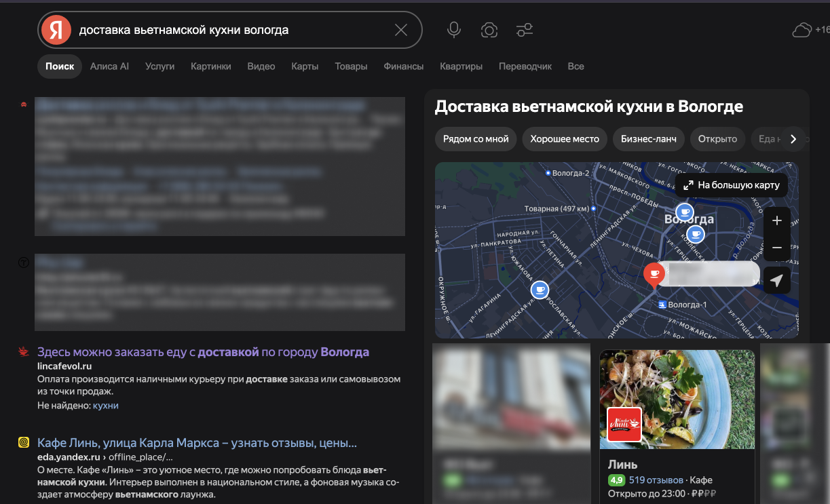The height and width of the screenshot is (504, 830).
Task: Open the Переводчик tab
Action: tap(525, 66)
